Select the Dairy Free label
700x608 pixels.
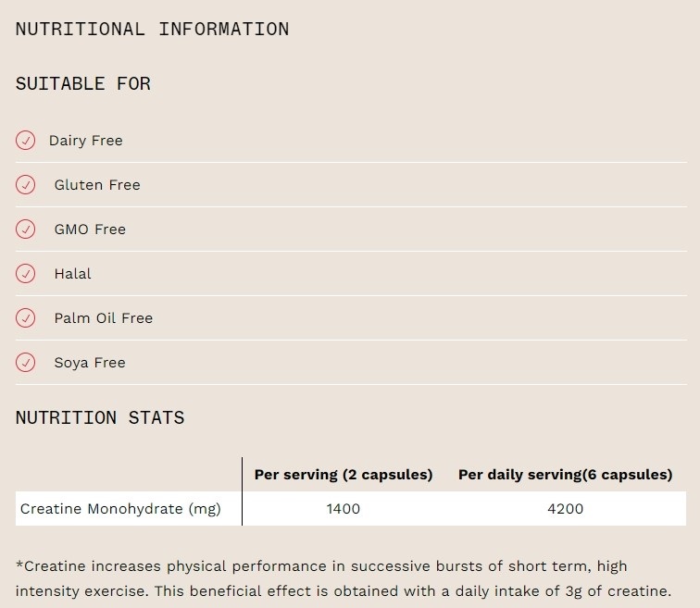coord(86,141)
